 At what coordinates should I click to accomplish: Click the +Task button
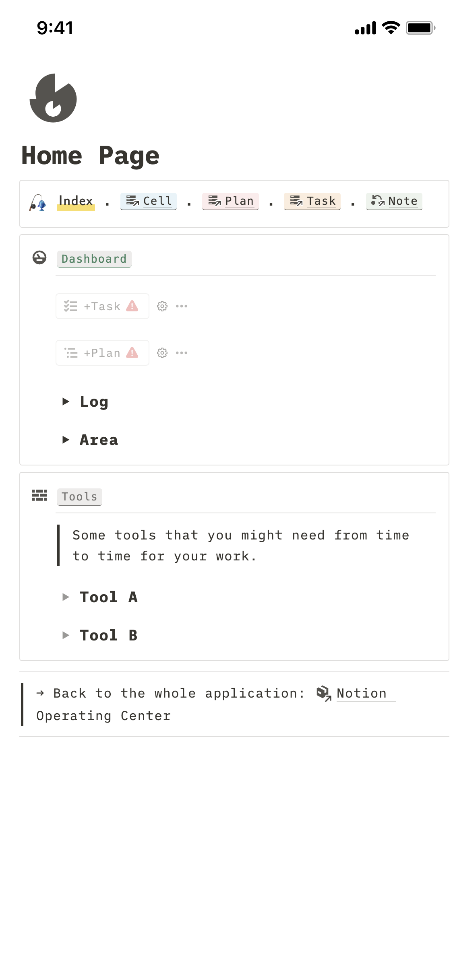point(102,306)
